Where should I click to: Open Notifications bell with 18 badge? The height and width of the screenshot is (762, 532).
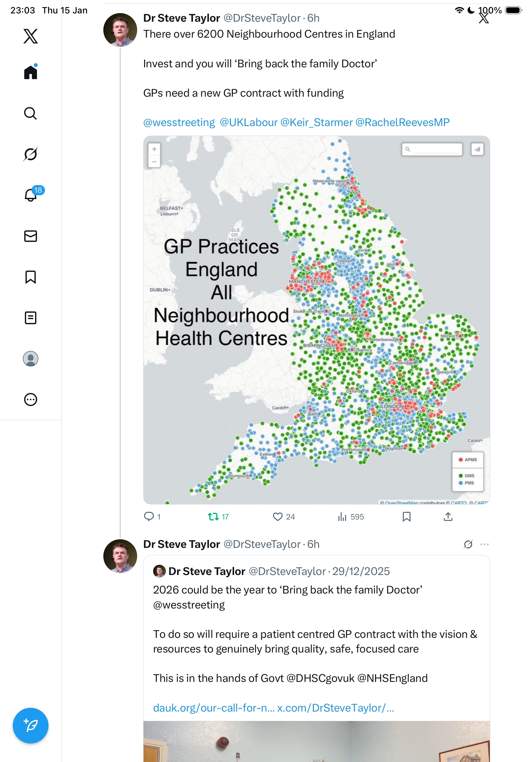[31, 195]
